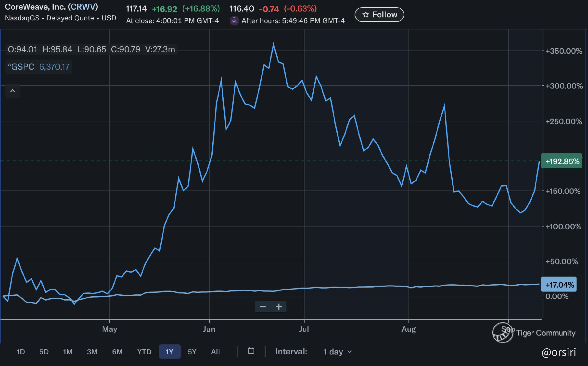Switch chart to 5Y range
This screenshot has width=588, height=366.
coord(192,352)
